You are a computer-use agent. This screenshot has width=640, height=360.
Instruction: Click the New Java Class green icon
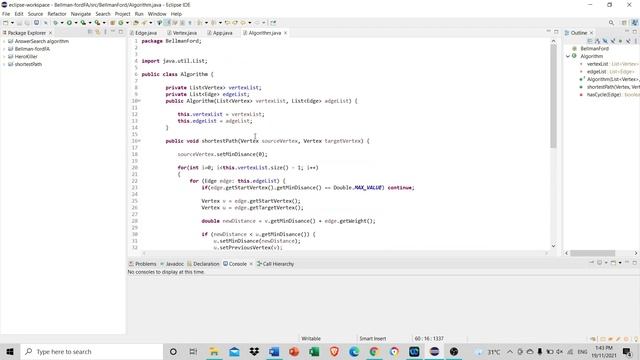coord(120,22)
